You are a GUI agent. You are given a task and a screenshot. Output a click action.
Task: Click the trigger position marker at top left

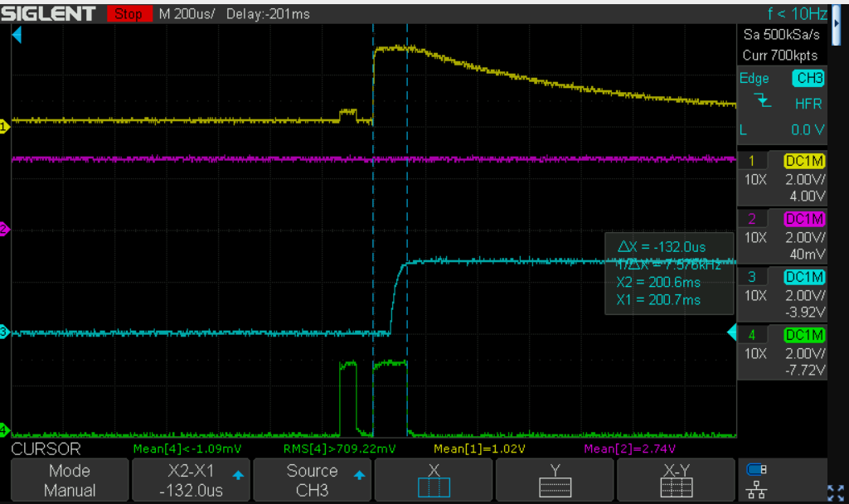(x=17, y=35)
